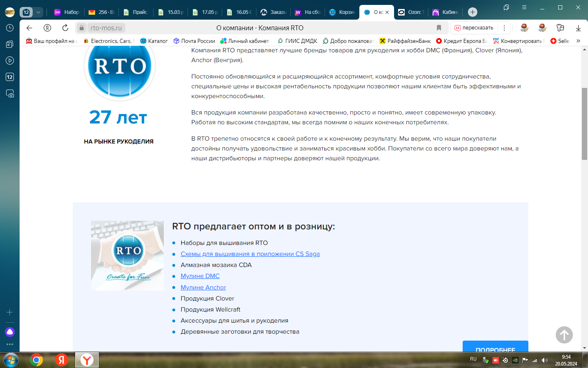Open Yandex home icon in toolbar
Screen dimensions: 588x368
pyautogui.click(x=47, y=28)
